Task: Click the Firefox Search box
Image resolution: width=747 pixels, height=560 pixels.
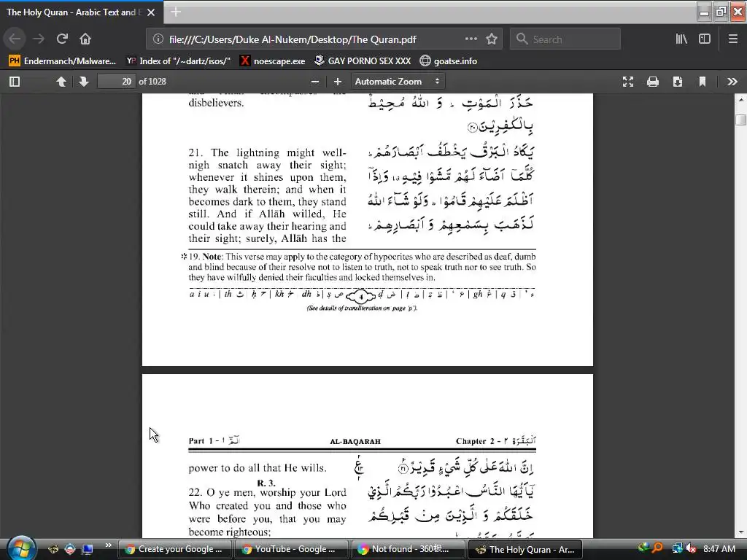Action: tap(565, 39)
